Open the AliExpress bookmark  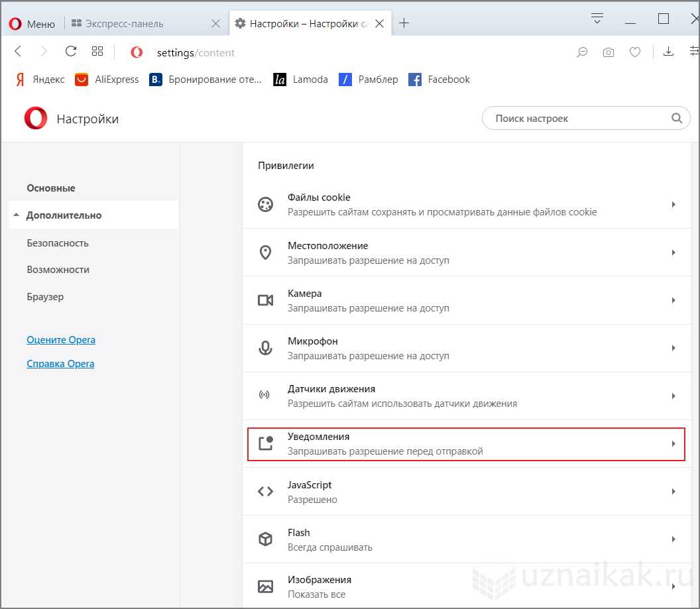click(107, 80)
